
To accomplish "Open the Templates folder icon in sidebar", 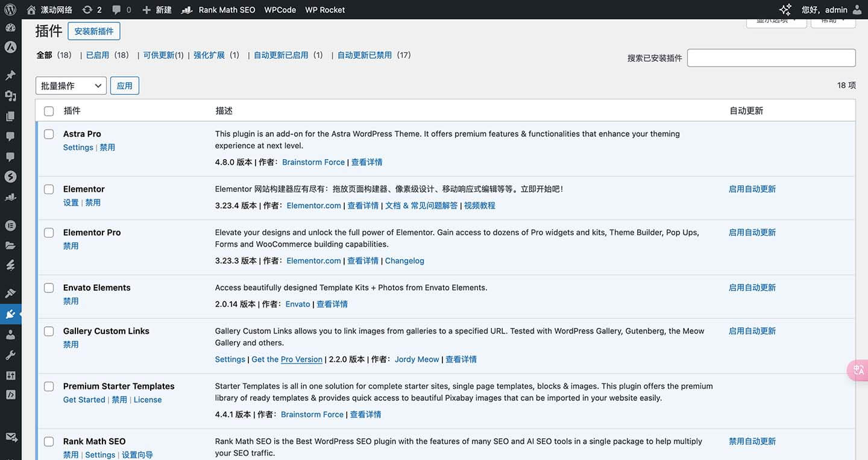I will pyautogui.click(x=10, y=245).
